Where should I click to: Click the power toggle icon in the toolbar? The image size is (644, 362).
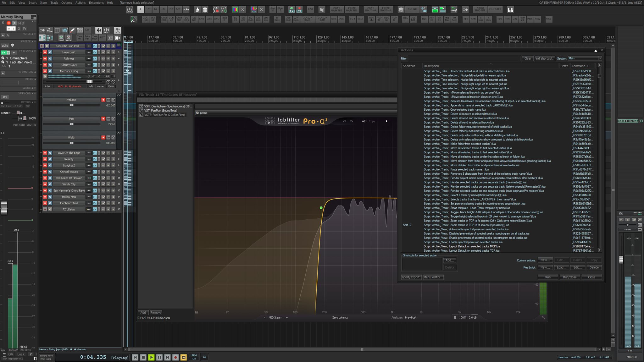point(130,10)
